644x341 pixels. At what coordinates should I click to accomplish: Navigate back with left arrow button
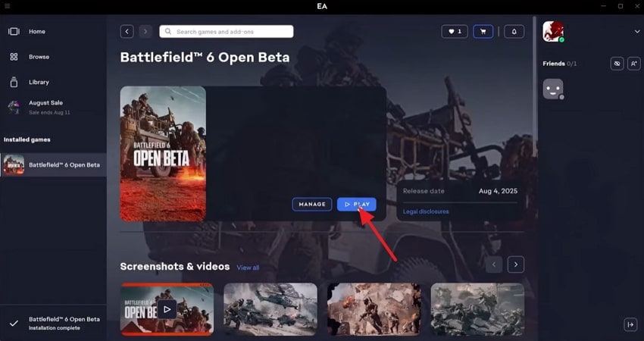(127, 32)
